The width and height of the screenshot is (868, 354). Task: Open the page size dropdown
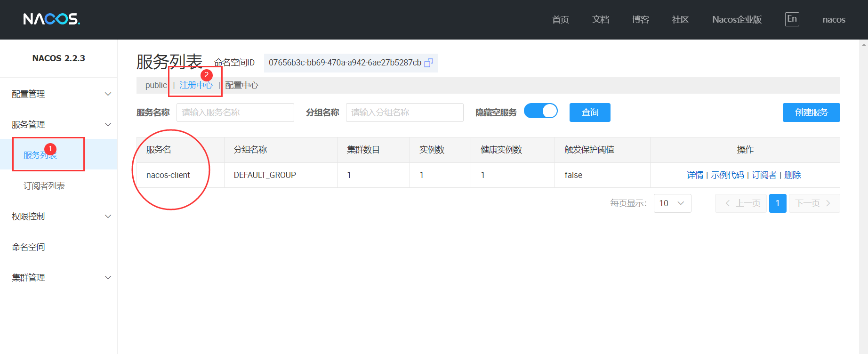click(x=672, y=203)
